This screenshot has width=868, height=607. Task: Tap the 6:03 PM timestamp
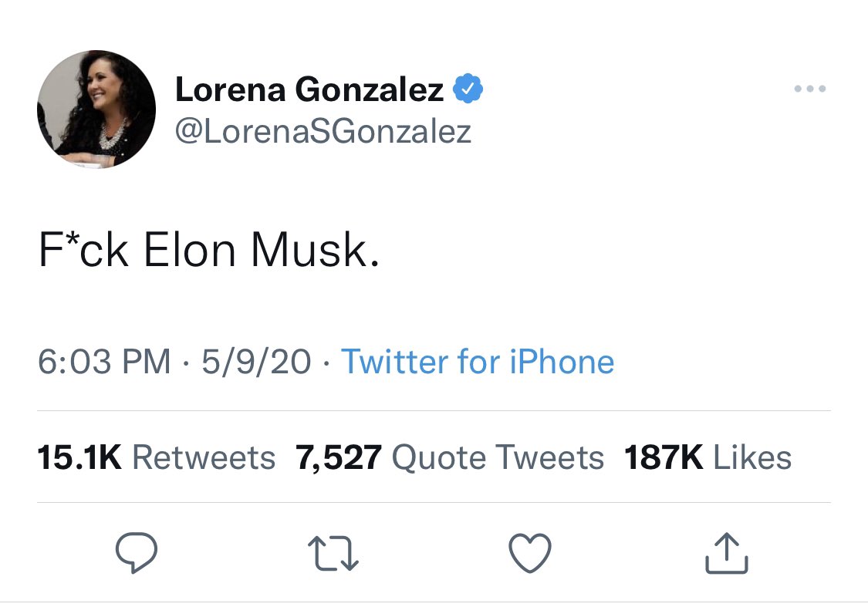104,362
